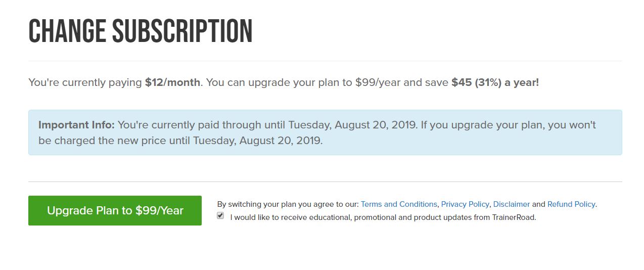Click the bold $12/month price text
The width and height of the screenshot is (644, 270).
click(172, 82)
